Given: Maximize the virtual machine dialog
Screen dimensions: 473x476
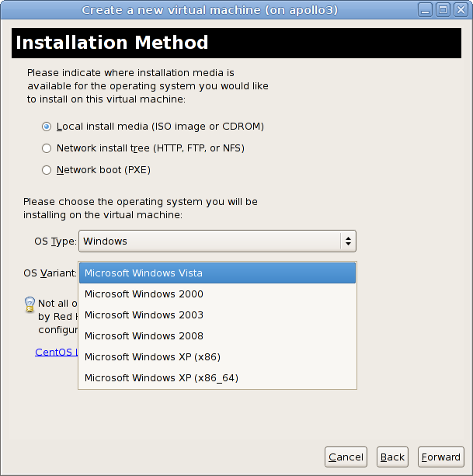Looking at the screenshot, I should click(x=443, y=10).
